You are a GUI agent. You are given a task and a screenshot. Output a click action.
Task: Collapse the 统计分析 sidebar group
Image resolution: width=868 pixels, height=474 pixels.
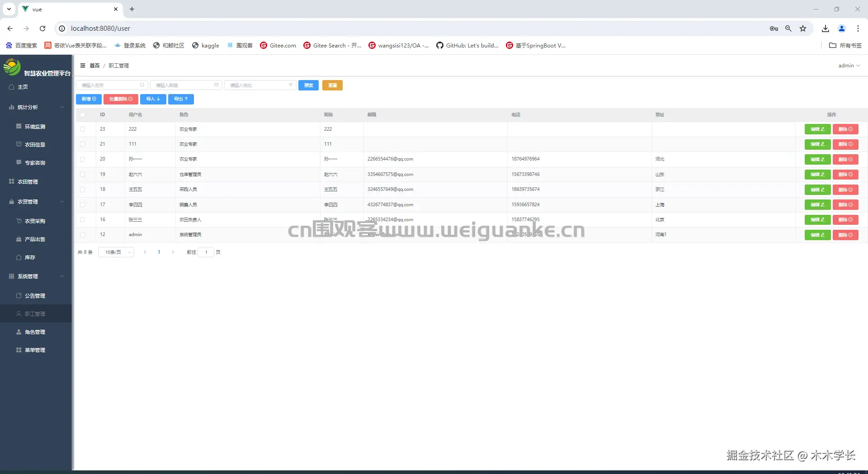pos(36,107)
